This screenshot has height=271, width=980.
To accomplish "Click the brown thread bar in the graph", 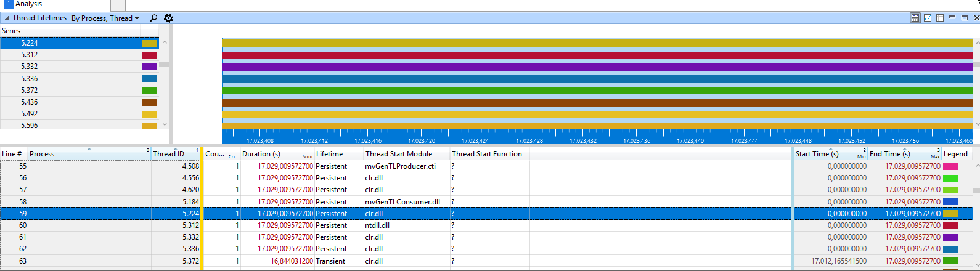I will 597,102.
